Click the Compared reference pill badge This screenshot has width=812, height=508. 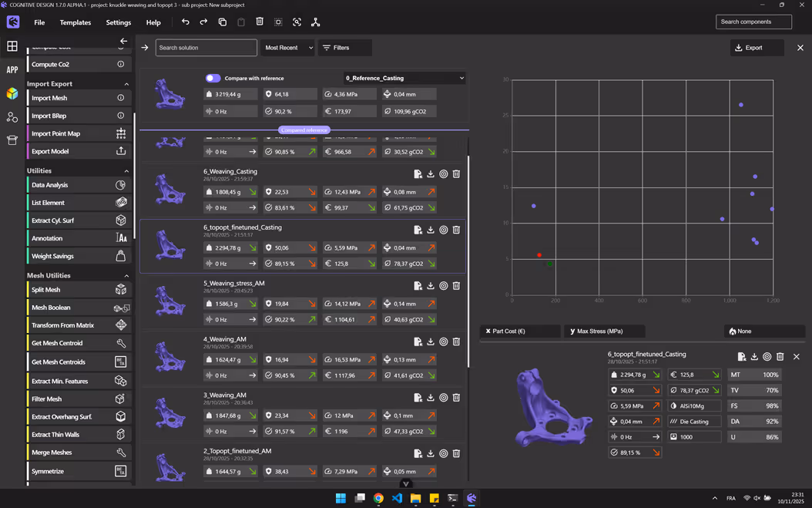coord(304,130)
